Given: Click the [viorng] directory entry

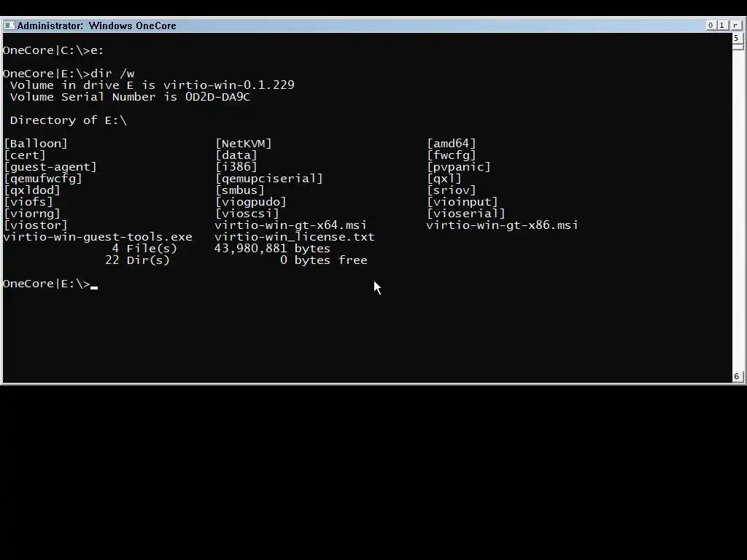Looking at the screenshot, I should 32,214.
